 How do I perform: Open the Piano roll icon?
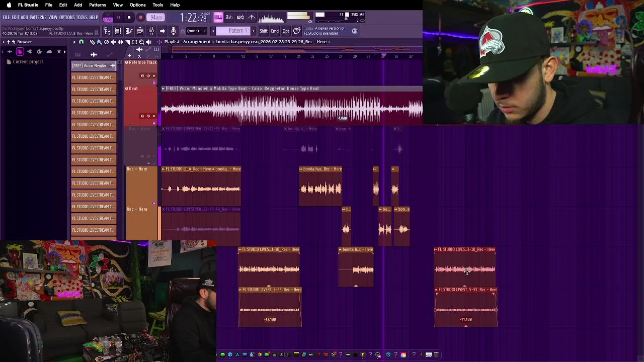pyautogui.click(x=129, y=31)
